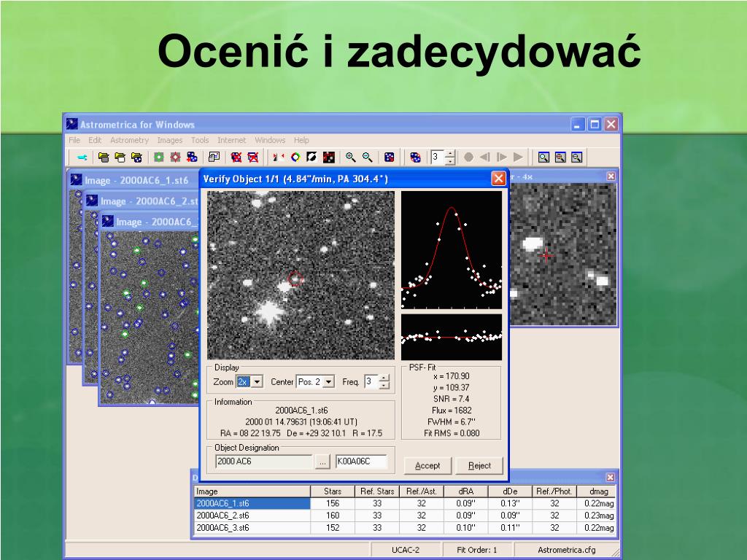Image resolution: width=747 pixels, height=560 pixels.
Task: Click the third folder icon with blue dots
Action: [136, 157]
